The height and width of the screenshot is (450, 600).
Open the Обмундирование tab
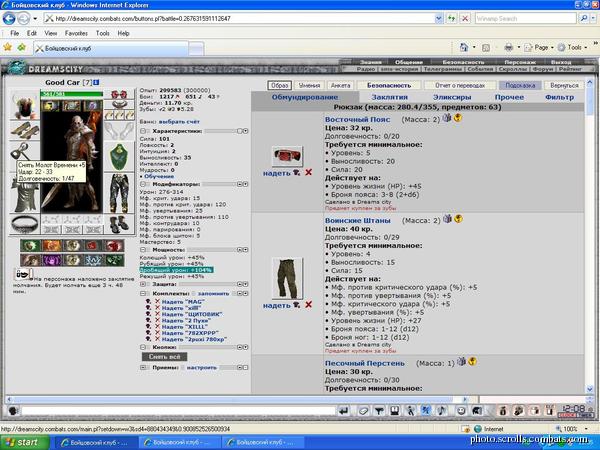click(305, 97)
